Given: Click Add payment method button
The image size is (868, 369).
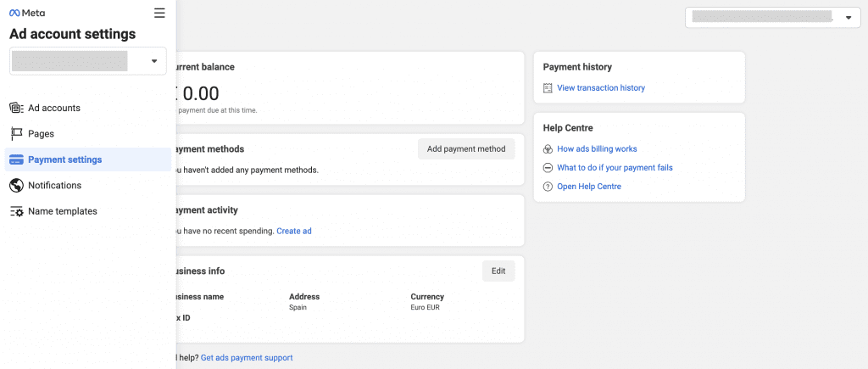Looking at the screenshot, I should [x=466, y=149].
